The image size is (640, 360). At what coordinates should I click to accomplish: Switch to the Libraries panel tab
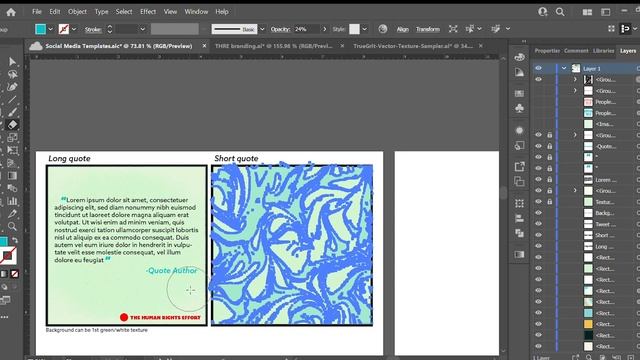(603, 51)
